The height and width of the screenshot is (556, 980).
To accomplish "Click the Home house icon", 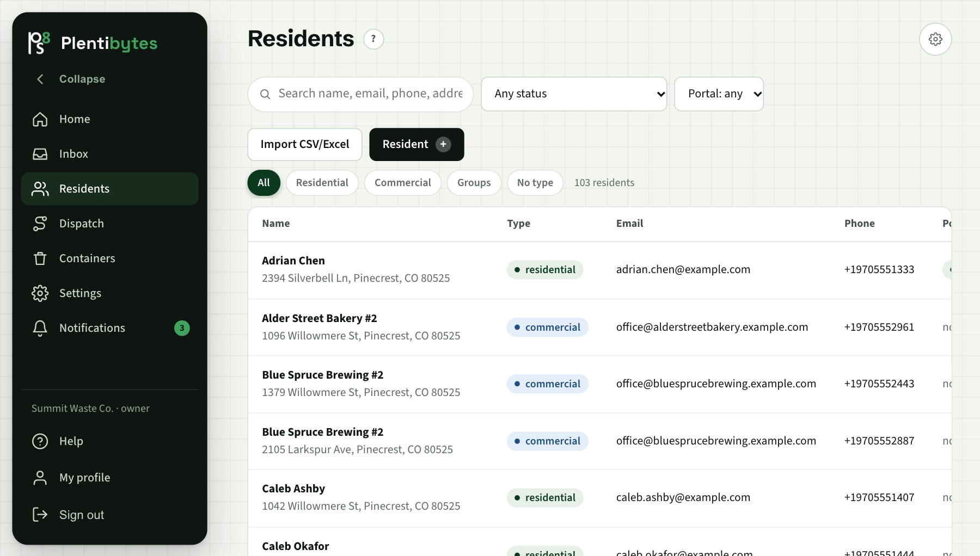I will (40, 119).
